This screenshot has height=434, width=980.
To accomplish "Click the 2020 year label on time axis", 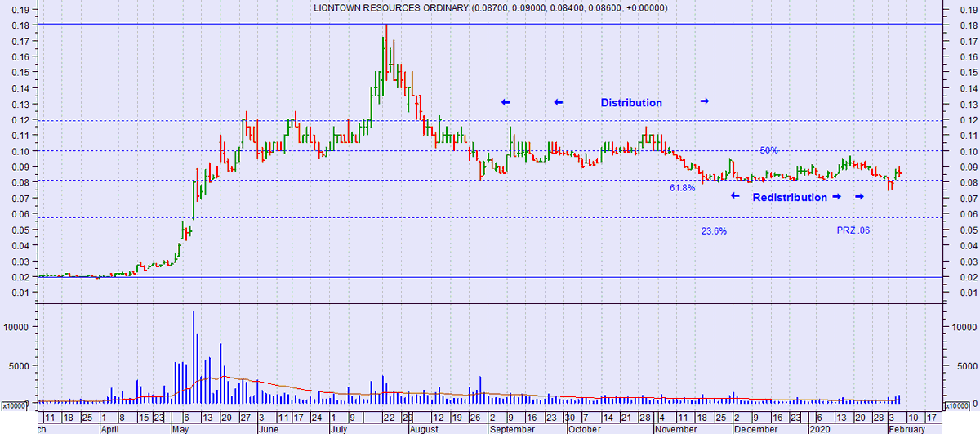I will [819, 428].
